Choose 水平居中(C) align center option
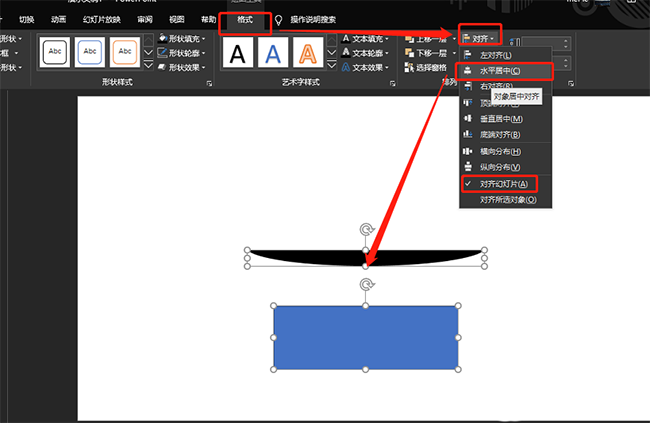Image resolution: width=650 pixels, height=423 pixels. 506,71
